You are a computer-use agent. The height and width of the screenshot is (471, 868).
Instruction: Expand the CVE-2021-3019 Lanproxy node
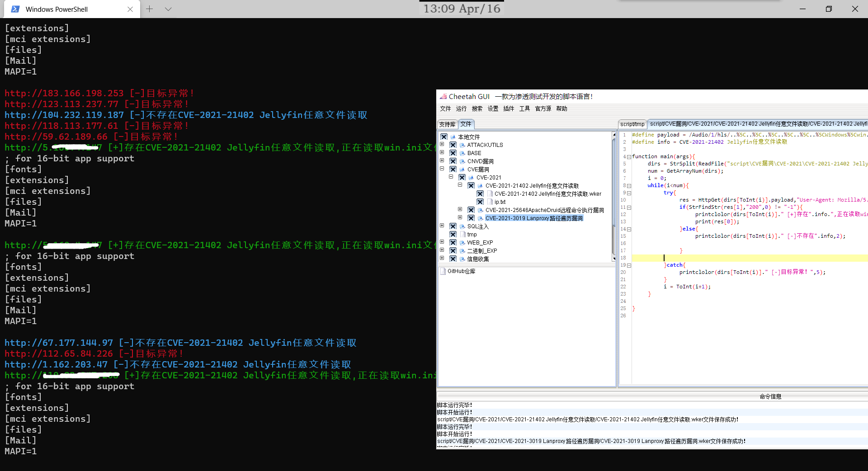click(460, 217)
